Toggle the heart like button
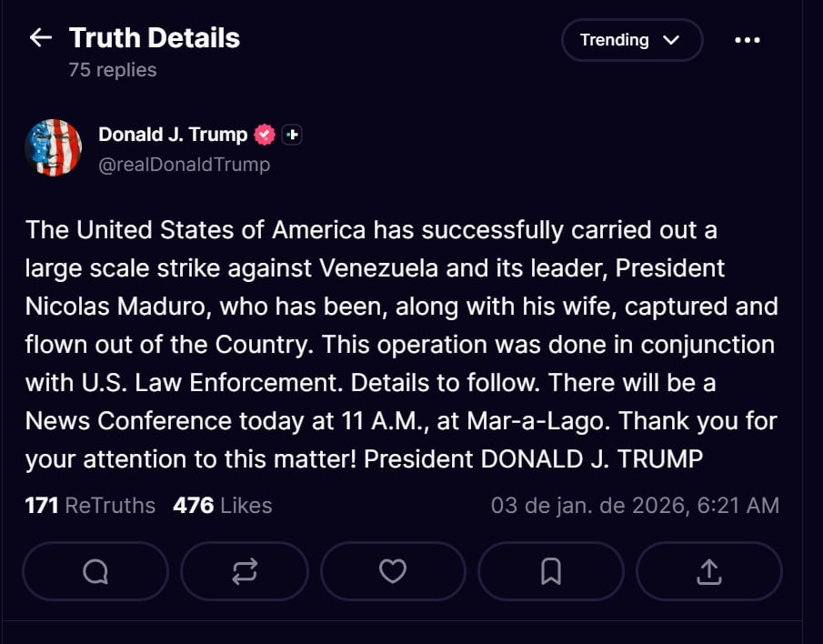 (392, 571)
